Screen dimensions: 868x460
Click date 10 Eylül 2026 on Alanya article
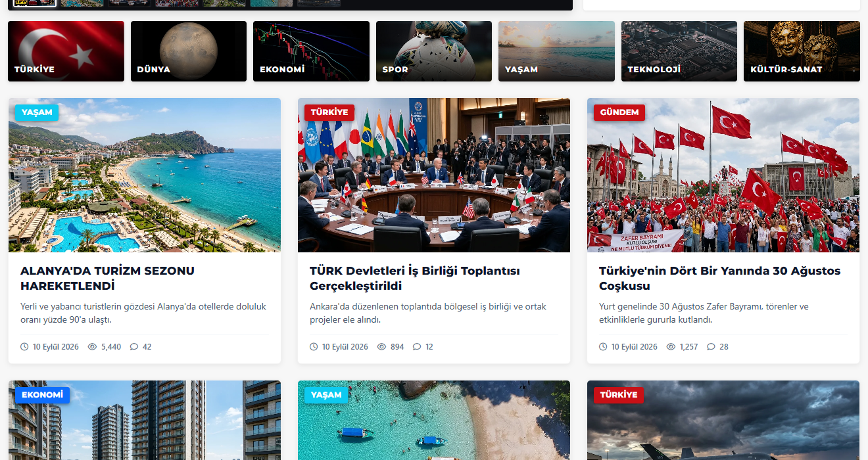tap(56, 346)
